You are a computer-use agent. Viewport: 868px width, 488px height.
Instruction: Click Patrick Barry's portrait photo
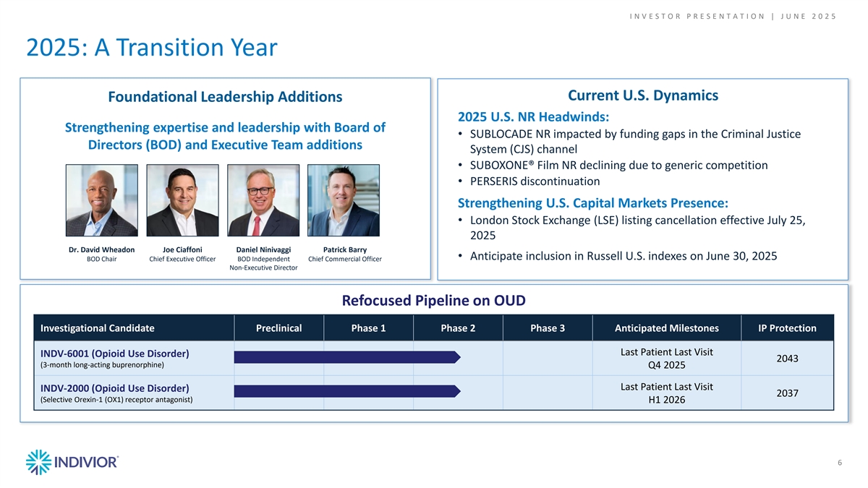click(x=344, y=200)
